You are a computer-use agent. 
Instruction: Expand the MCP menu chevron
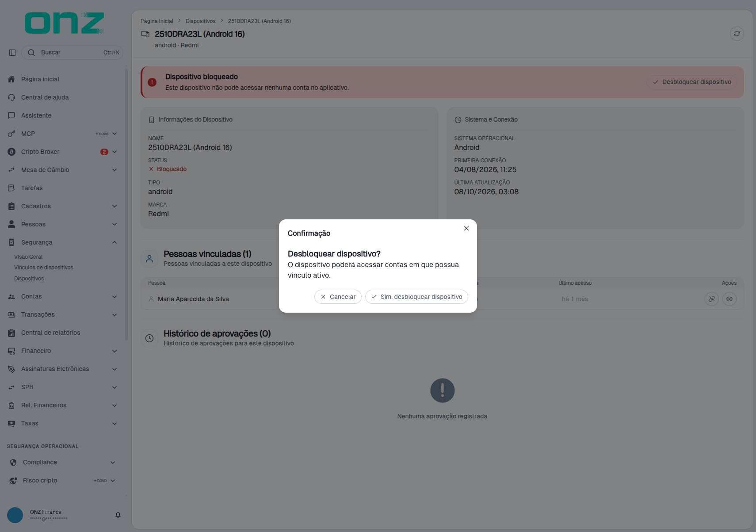(x=115, y=134)
